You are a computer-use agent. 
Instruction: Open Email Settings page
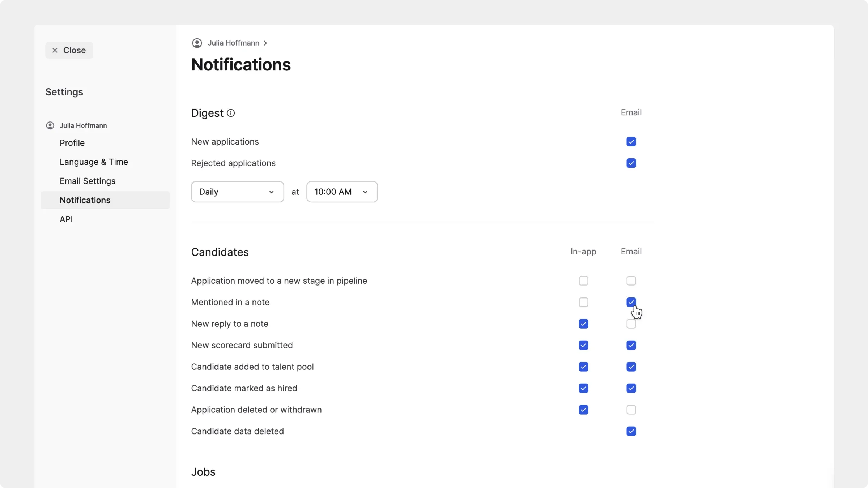(88, 181)
